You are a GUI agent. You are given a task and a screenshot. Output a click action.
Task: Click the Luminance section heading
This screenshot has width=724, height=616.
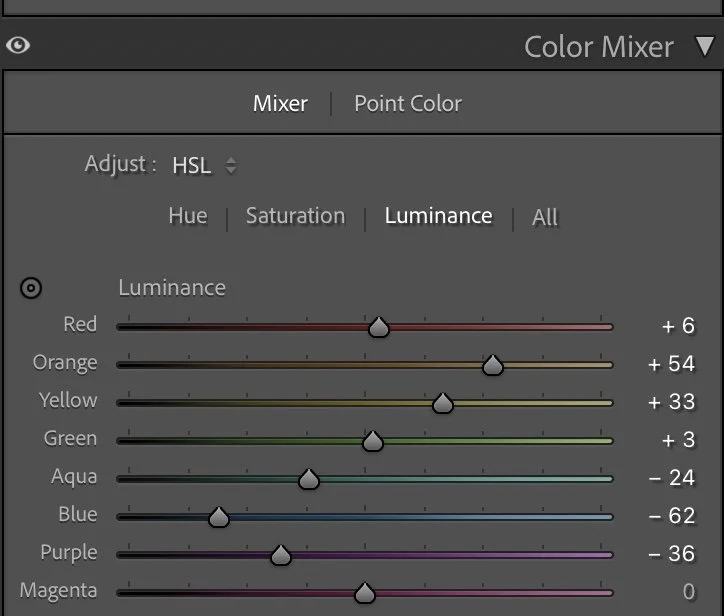pos(172,288)
